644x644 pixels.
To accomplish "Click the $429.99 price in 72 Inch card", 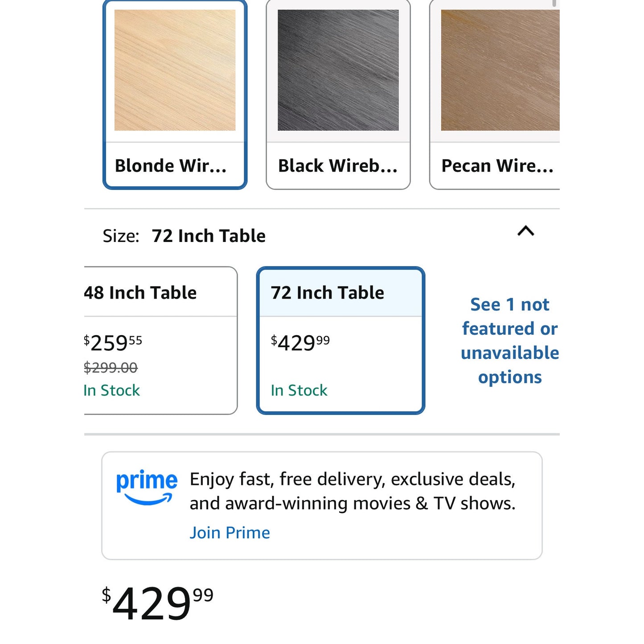I will point(300,343).
